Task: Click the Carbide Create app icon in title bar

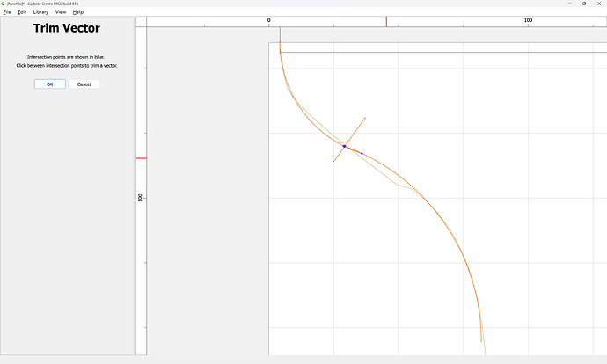Action: point(4,4)
